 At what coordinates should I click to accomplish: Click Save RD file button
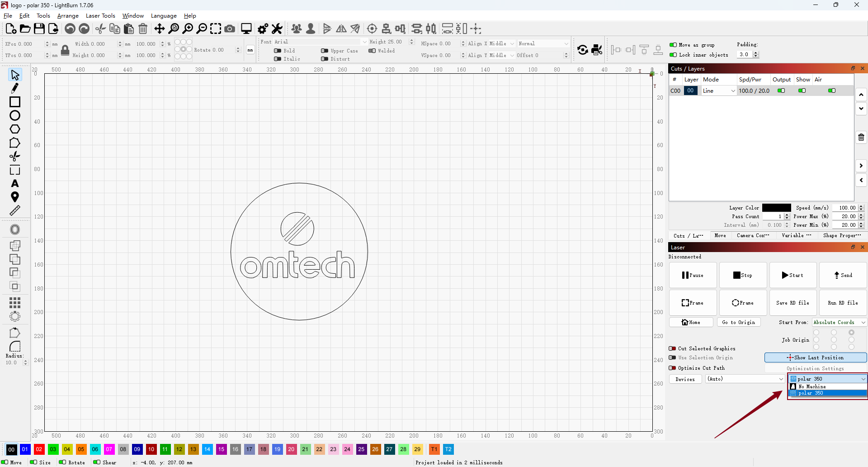pos(793,303)
